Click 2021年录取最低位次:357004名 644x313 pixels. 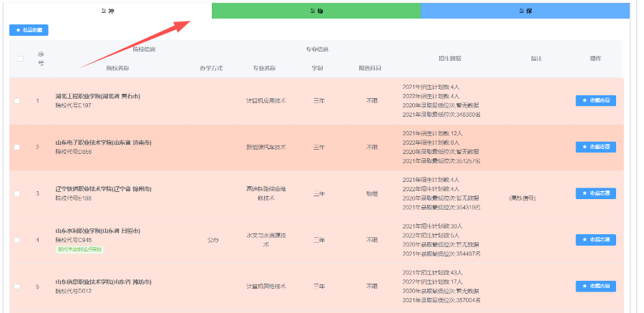click(x=441, y=300)
